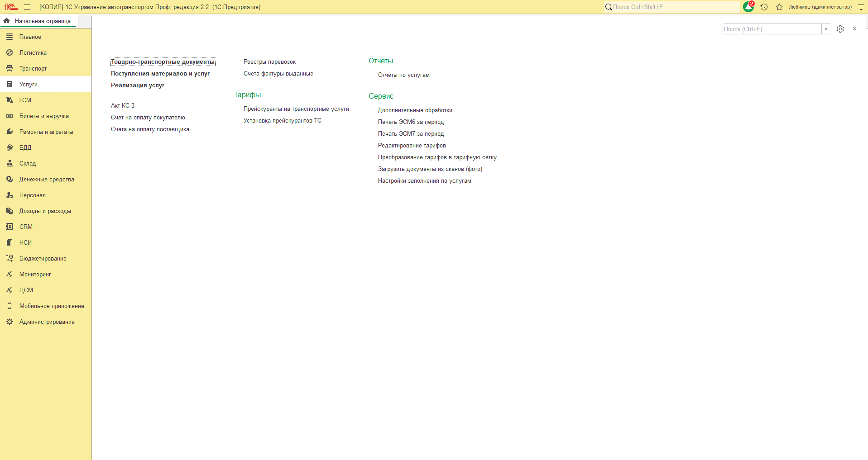This screenshot has height=460, width=868.
Task: Open the Ремонты и агрегаты wrench icon
Action: [x=10, y=132]
